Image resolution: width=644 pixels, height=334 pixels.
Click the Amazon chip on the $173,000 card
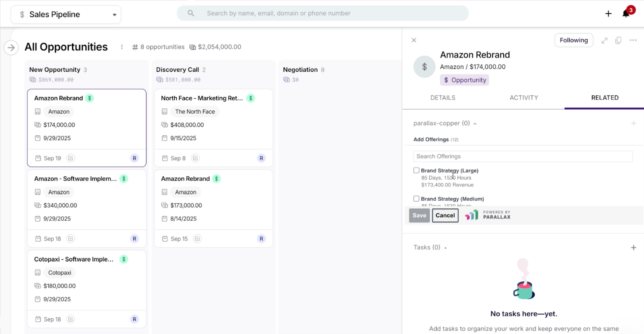pos(186,192)
